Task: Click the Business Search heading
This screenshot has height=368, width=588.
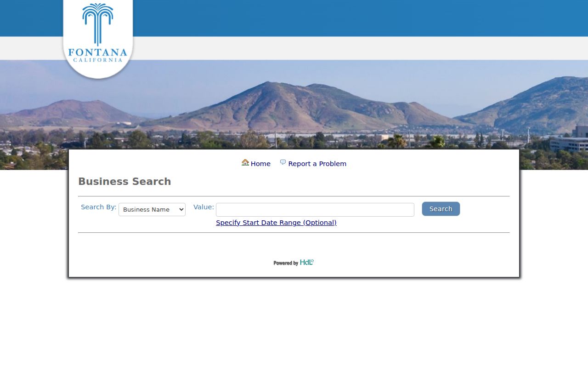Action: (124, 182)
